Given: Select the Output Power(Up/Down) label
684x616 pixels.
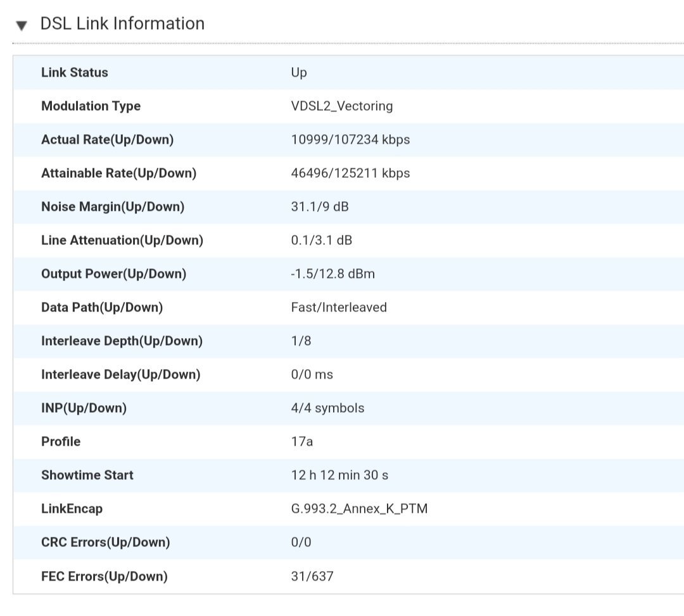Looking at the screenshot, I should 113,273.
